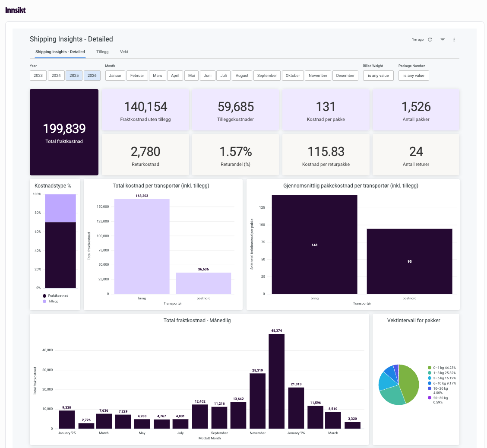This screenshot has height=448, width=487.
Task: Switch to the Tillegg tab
Action: point(102,51)
